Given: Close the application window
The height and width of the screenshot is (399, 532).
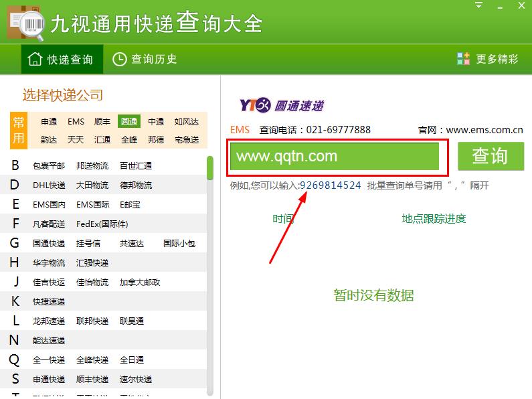Looking at the screenshot, I should pyautogui.click(x=520, y=5).
